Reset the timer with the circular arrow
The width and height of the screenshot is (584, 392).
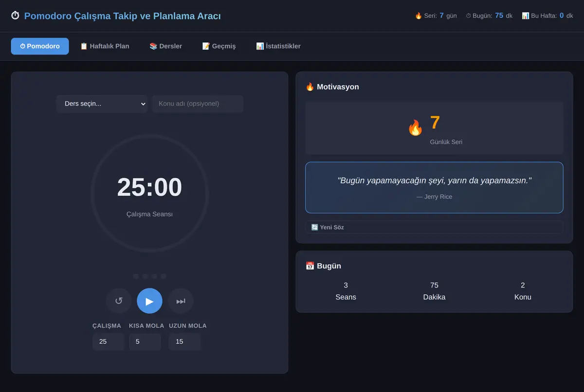[119, 301]
